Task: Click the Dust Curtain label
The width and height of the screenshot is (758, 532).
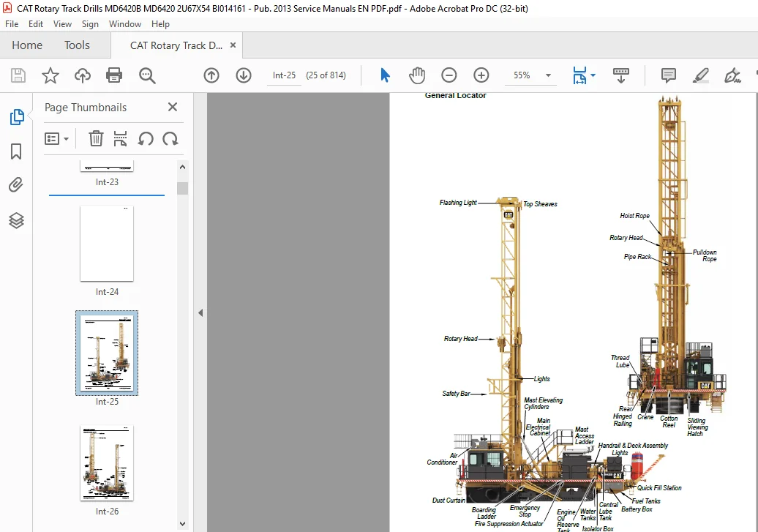Action: (x=449, y=501)
